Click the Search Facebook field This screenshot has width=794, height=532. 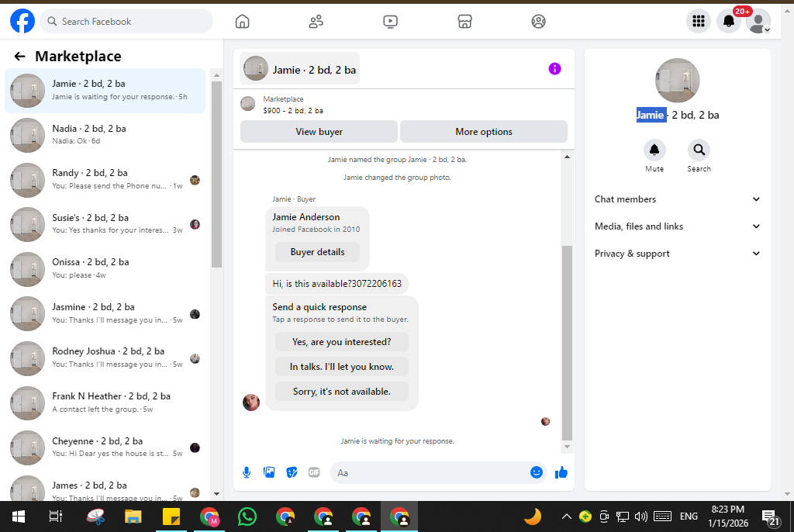[126, 21]
